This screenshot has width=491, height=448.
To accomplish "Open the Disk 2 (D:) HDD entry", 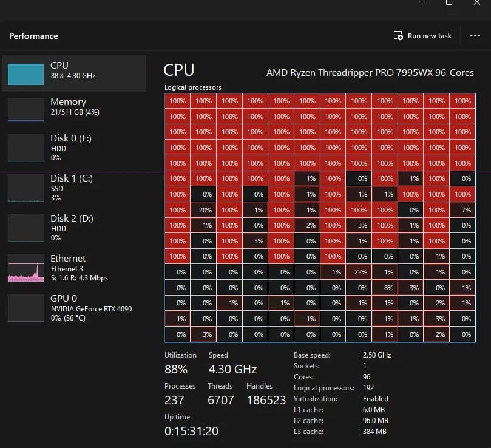I will click(74, 228).
